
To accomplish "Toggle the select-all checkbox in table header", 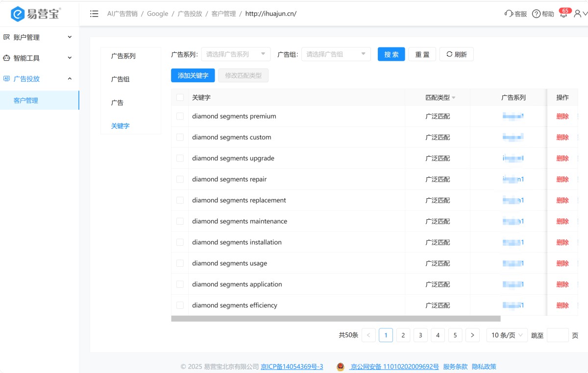I will [180, 97].
